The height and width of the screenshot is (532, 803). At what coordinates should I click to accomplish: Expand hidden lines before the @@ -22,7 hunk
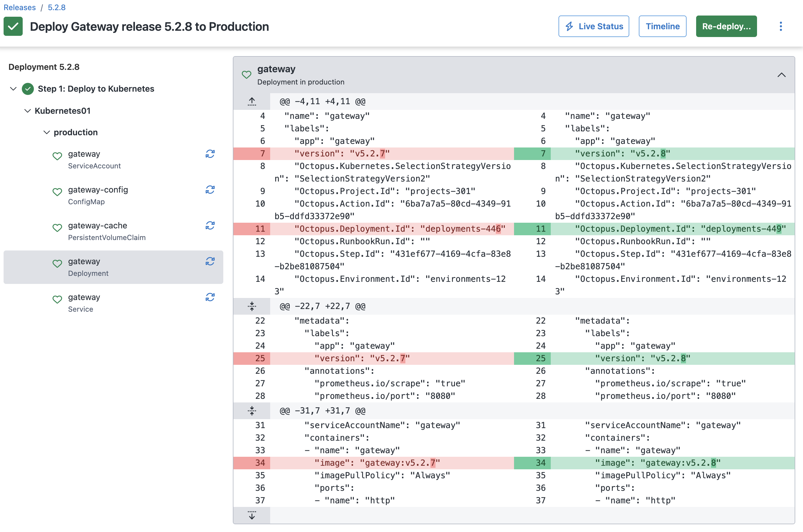tap(252, 306)
